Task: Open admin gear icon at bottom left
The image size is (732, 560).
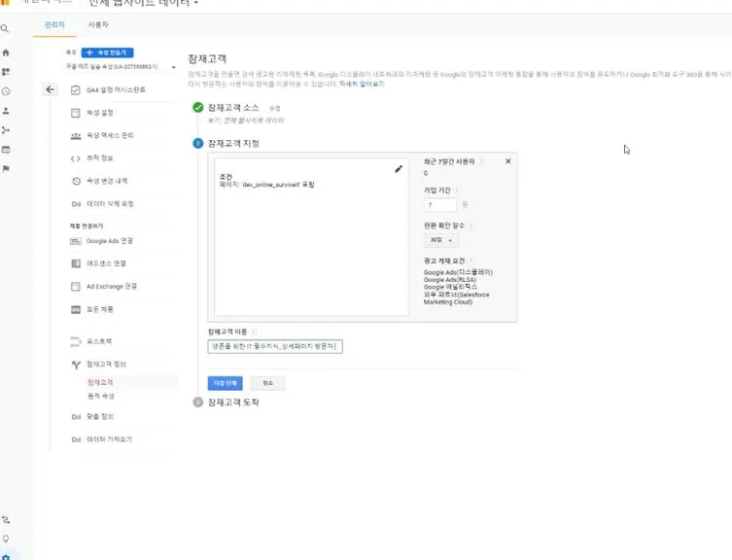Action: tap(6, 557)
